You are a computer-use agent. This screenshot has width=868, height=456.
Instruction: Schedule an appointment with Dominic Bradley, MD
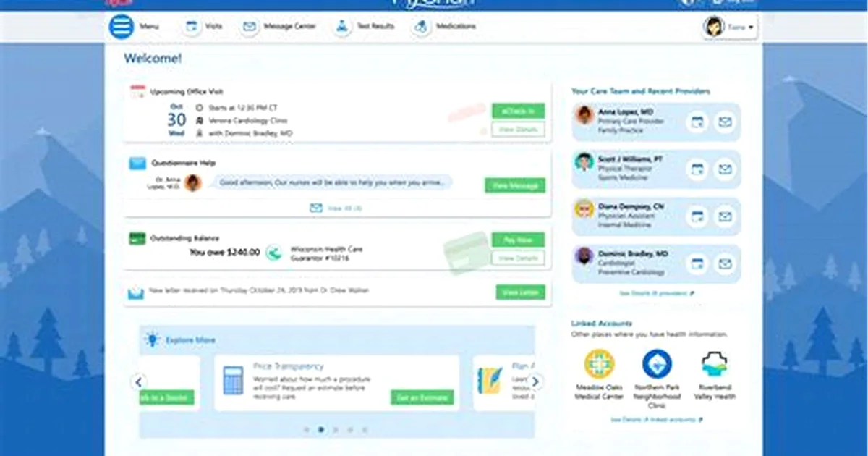[697, 264]
